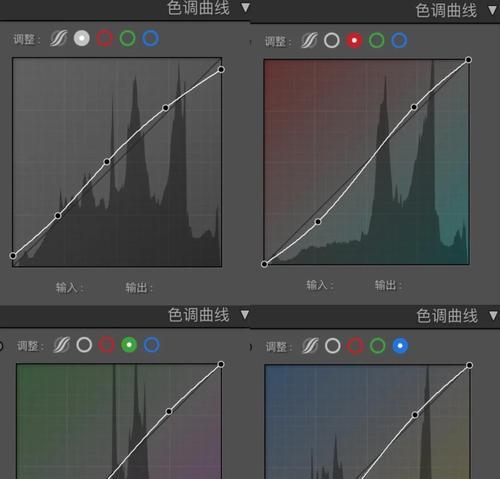Select white RGB circle in bottom-right panel
Screen dimensions: 500x479
point(333,346)
